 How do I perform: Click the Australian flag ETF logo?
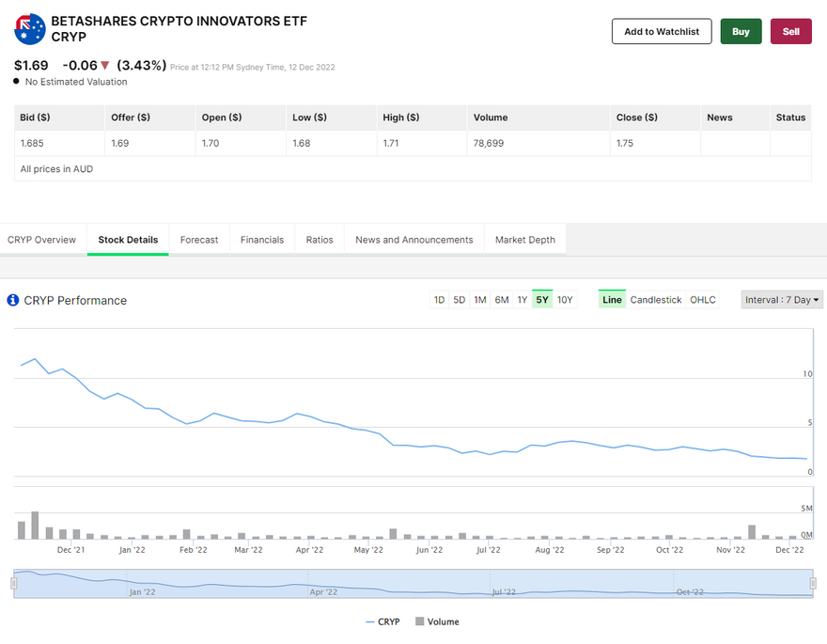29,29
